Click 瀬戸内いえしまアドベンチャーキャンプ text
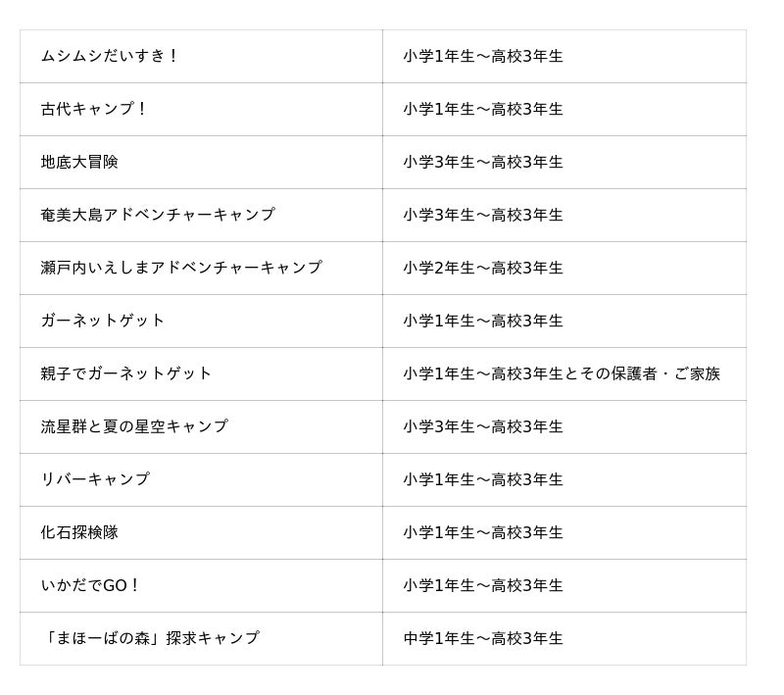This screenshot has height=695, width=784. click(x=181, y=268)
